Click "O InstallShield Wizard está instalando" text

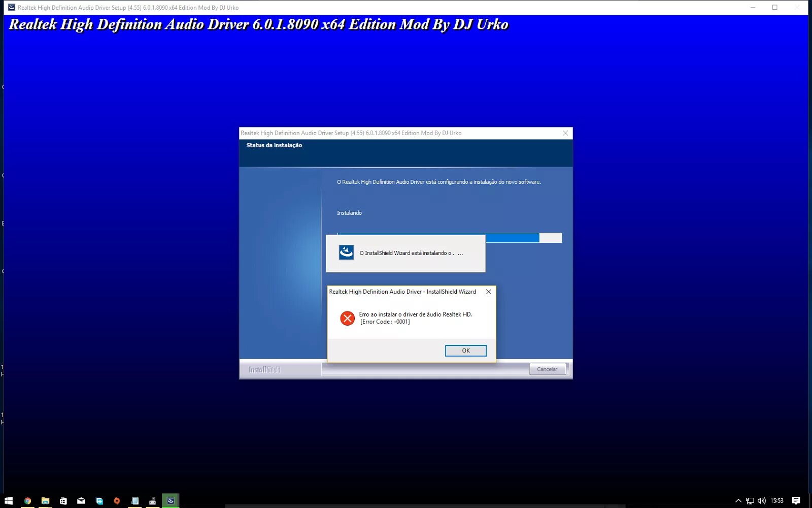point(411,253)
